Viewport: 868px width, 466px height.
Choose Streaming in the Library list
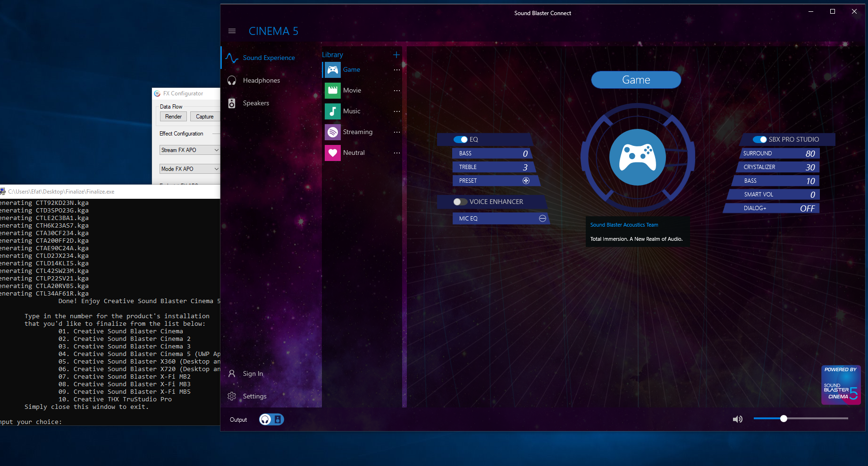[358, 132]
